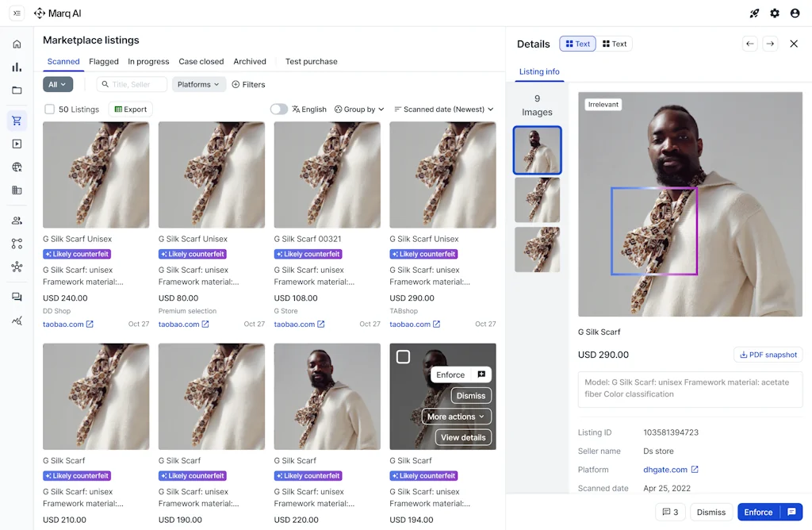Viewport: 812px width, 530px height.
Task: Open the Group by dropdown
Action: point(359,109)
